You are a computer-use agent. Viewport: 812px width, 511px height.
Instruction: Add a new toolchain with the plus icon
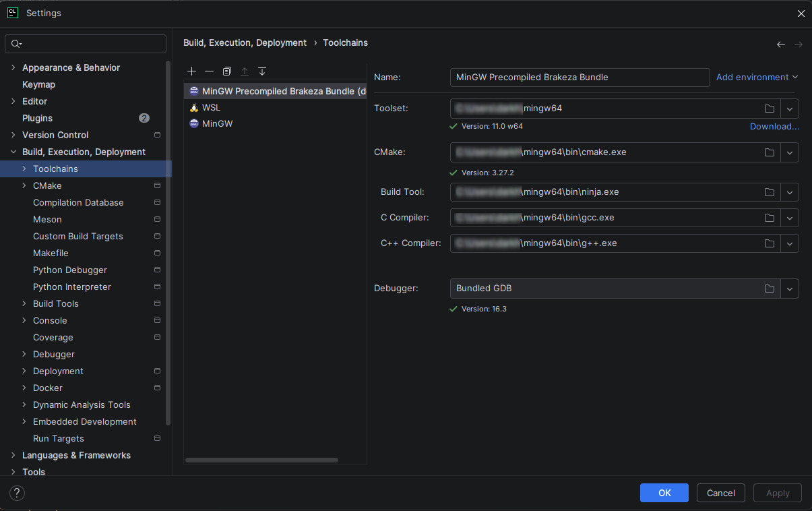[x=191, y=71]
